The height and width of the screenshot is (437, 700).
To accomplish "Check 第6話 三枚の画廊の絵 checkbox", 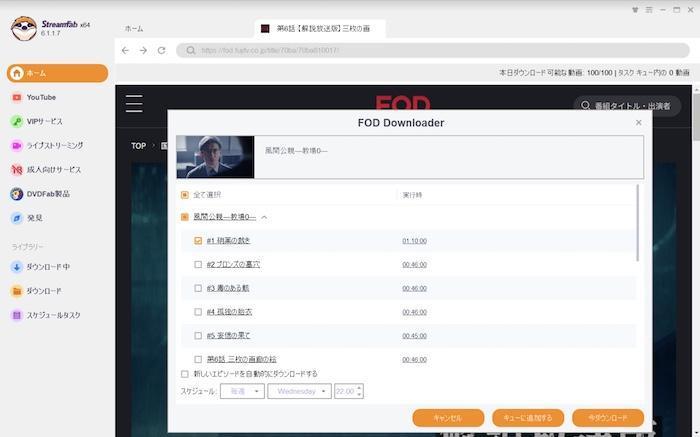I will point(198,359).
